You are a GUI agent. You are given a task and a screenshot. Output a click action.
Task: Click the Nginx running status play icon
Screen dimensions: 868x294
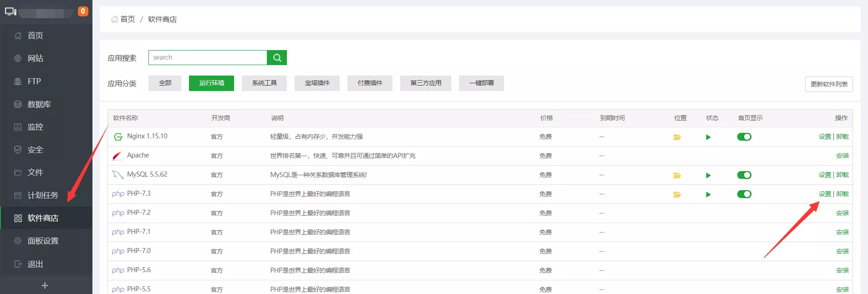[x=708, y=137]
